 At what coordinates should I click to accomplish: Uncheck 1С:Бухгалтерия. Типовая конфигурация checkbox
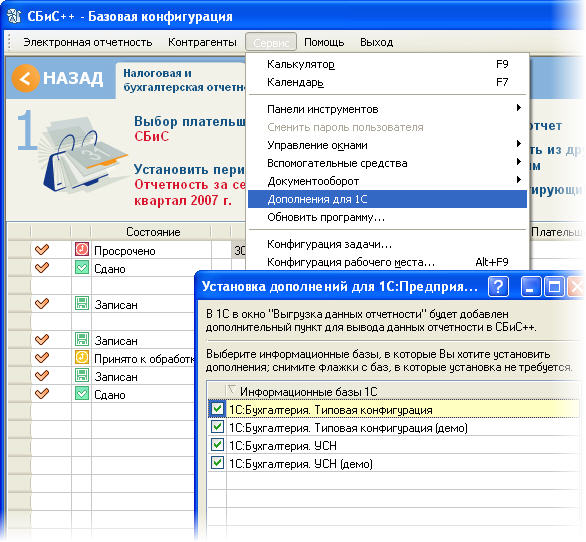217,409
